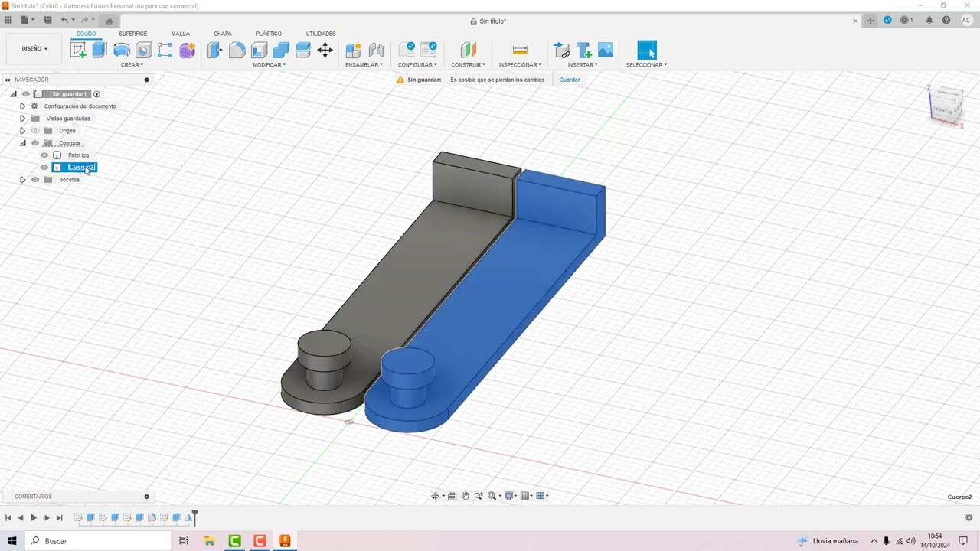980x551 pixels.
Task: Click the Insert Canvas image icon
Action: pyautogui.click(x=606, y=51)
